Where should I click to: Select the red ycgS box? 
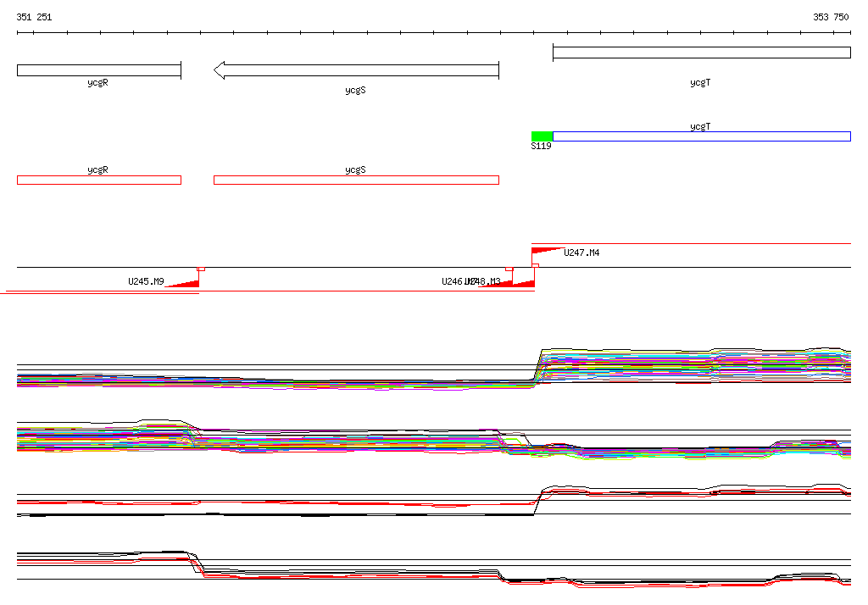pos(357,180)
